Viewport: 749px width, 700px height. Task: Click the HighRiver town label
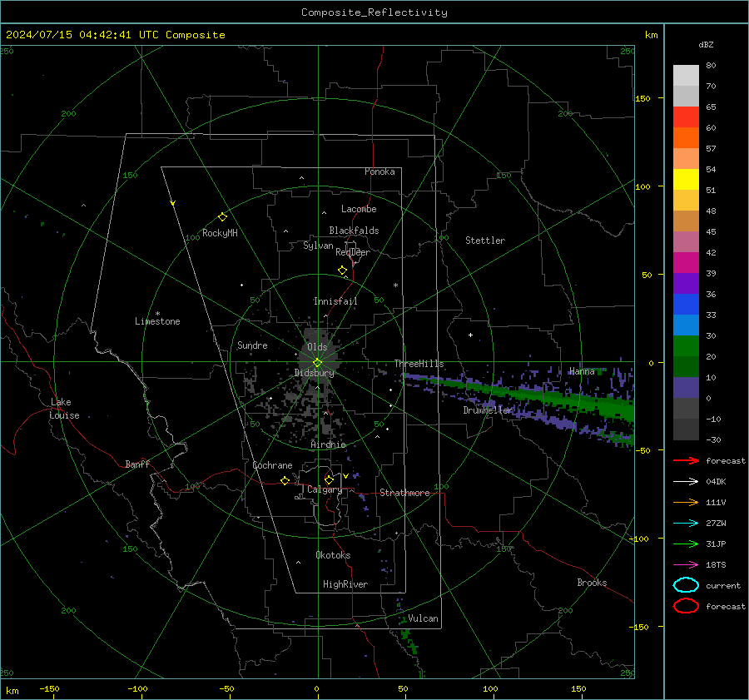pos(345,584)
